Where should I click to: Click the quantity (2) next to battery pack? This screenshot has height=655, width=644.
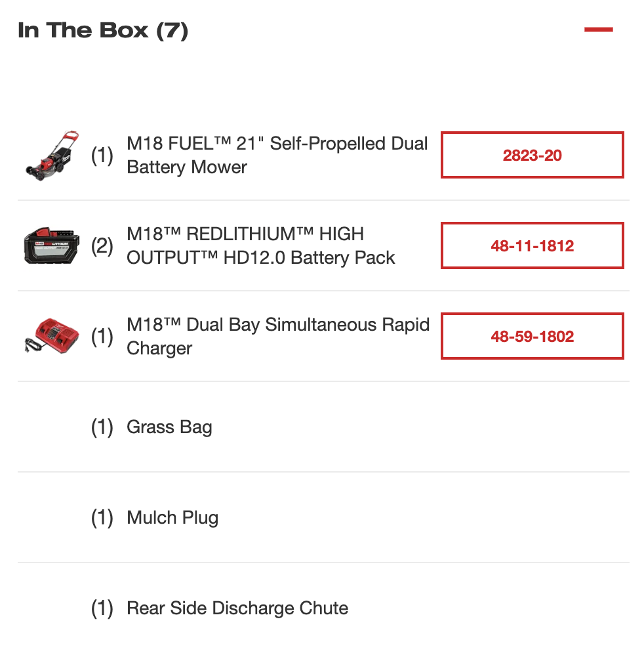[x=102, y=245]
